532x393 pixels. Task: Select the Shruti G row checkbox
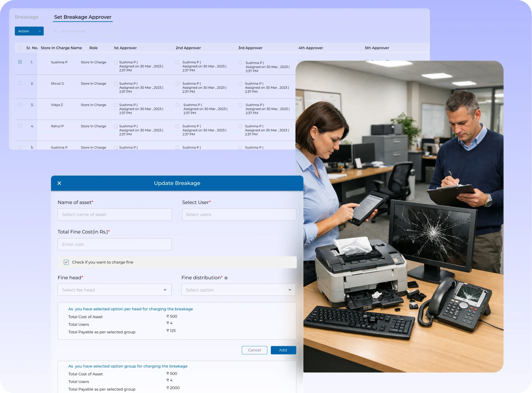pos(20,83)
